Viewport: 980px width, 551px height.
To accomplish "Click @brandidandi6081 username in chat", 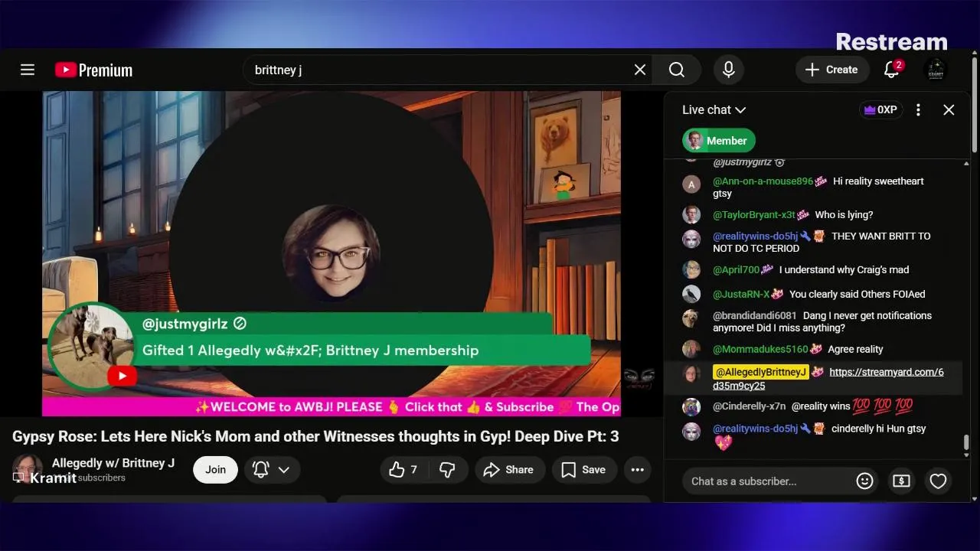I will pos(754,316).
